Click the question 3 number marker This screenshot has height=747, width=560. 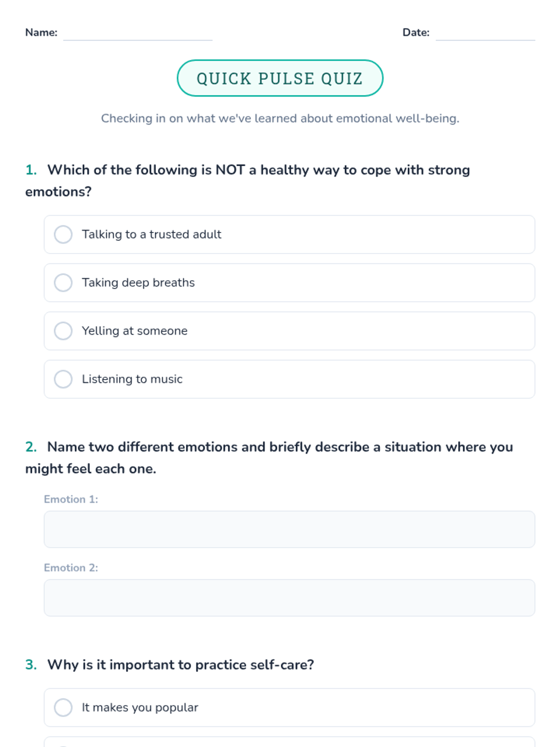tap(31, 665)
